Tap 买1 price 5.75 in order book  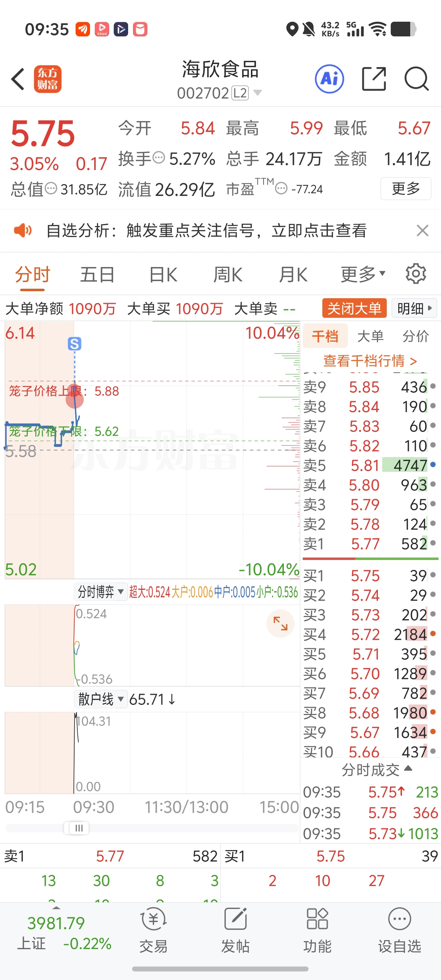pos(365,576)
